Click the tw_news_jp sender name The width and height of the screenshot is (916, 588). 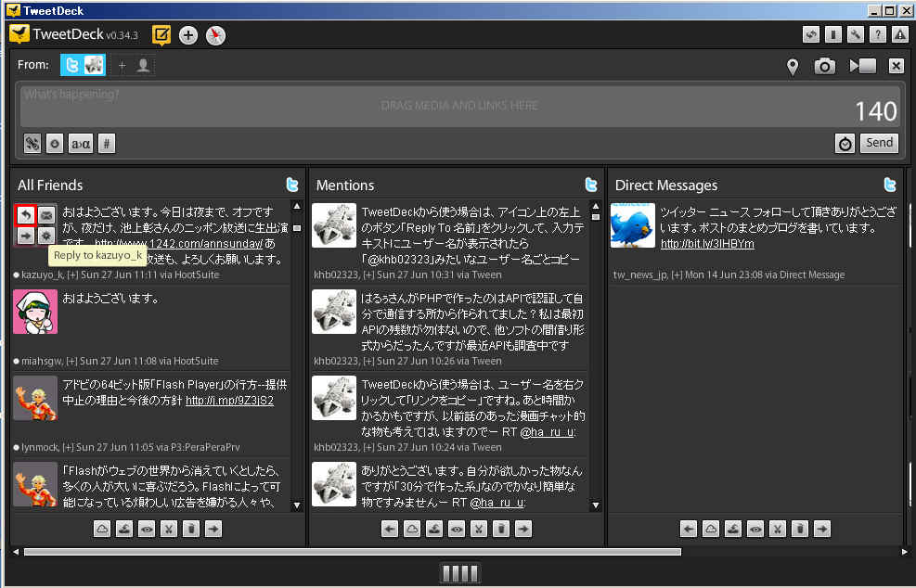(x=639, y=275)
